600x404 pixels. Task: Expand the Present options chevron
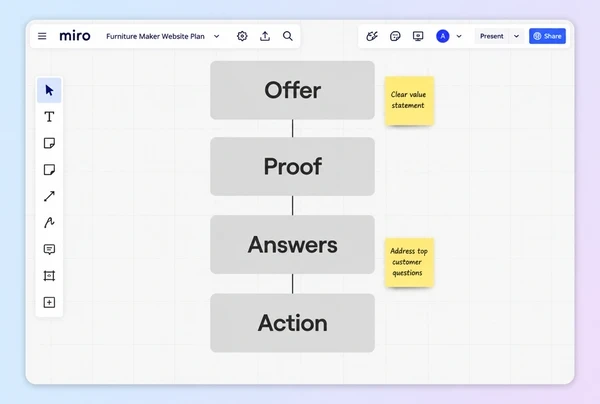point(516,36)
